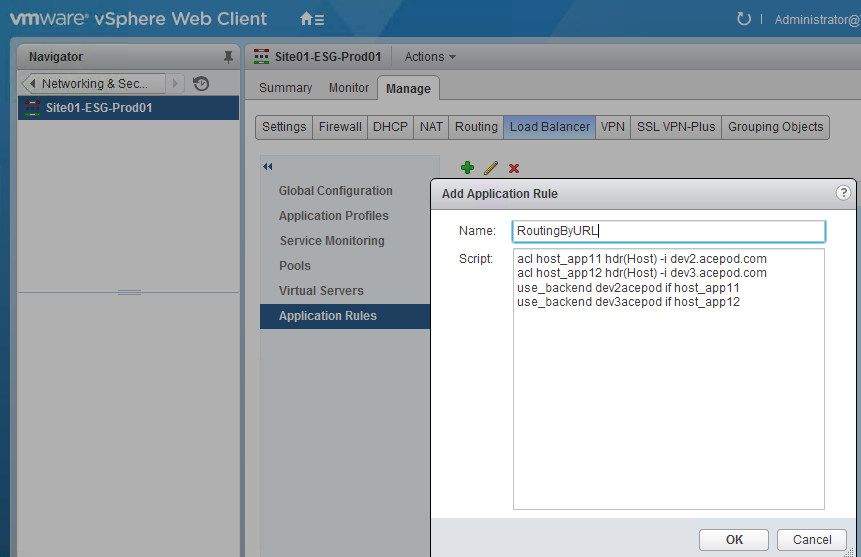
Task: Open the Settings sub-tab
Action: tap(284, 127)
